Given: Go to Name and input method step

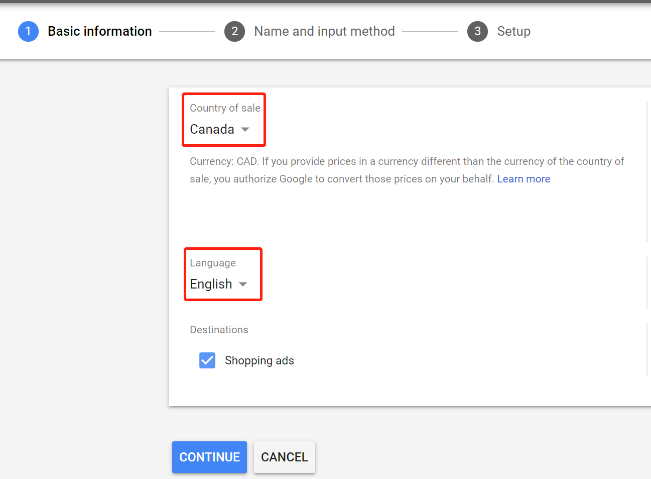Looking at the screenshot, I should (324, 32).
